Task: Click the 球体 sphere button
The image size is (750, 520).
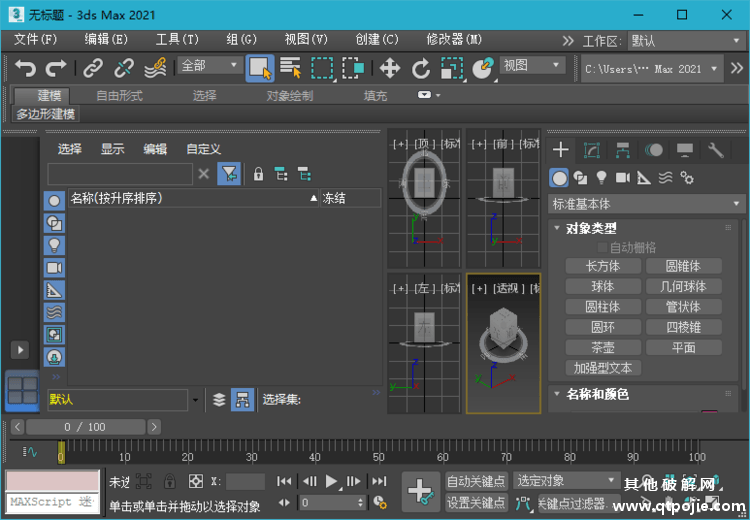Action: coord(603,287)
